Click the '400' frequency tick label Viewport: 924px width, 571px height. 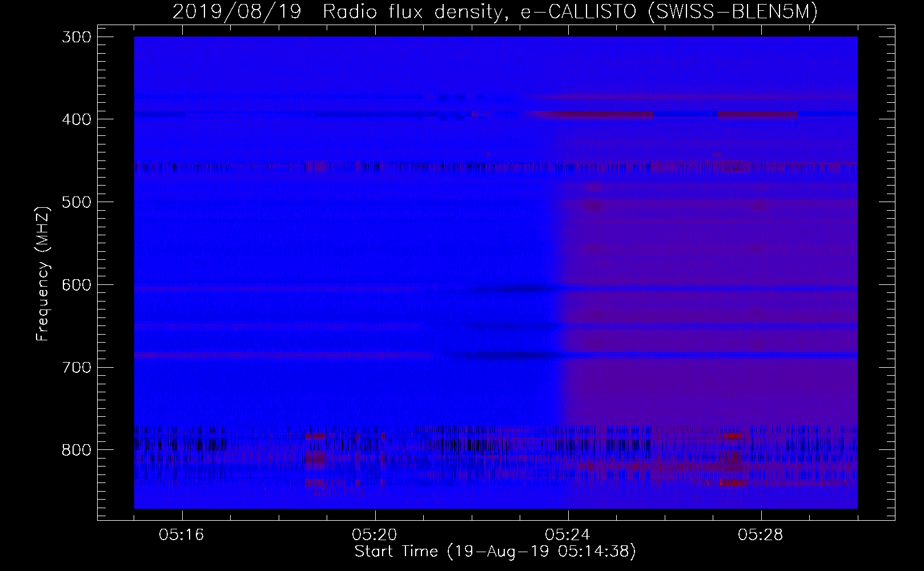pyautogui.click(x=75, y=119)
